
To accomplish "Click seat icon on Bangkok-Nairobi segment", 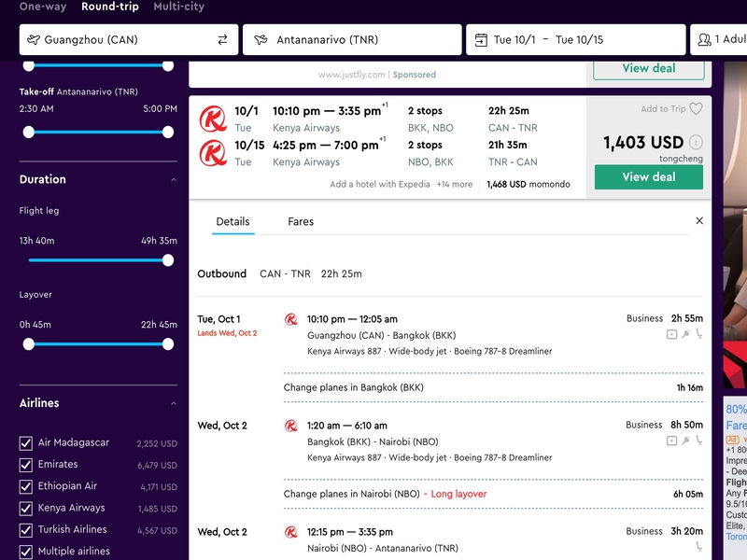I will click(698, 441).
